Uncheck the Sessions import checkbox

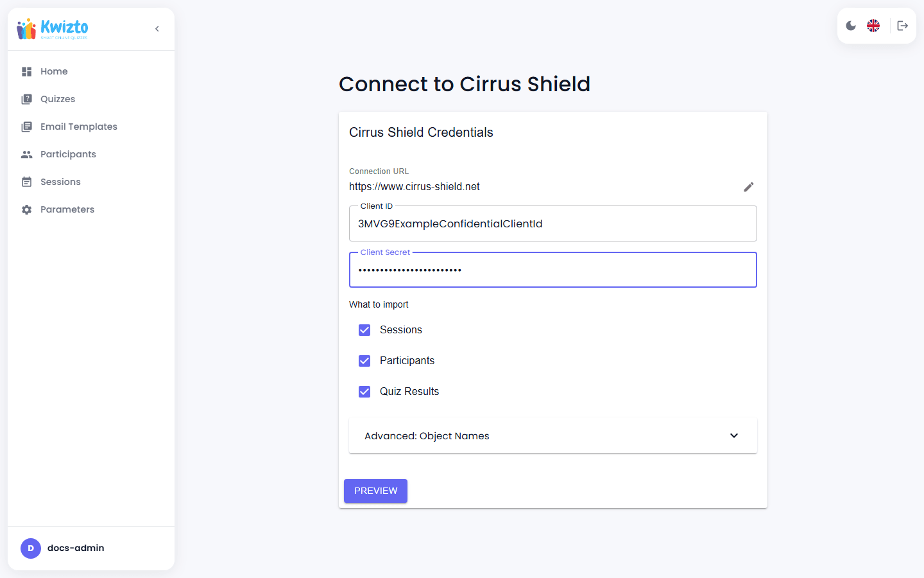click(364, 330)
